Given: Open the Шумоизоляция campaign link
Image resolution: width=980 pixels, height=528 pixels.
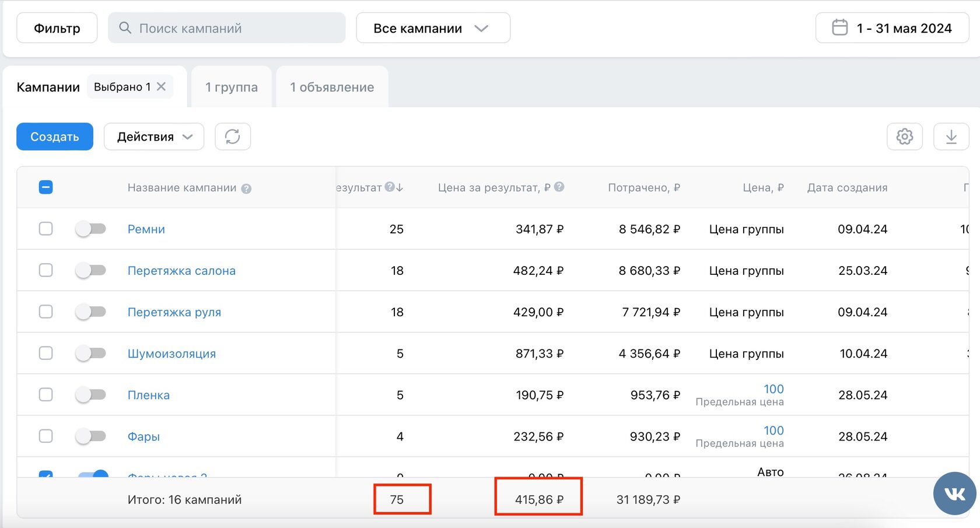Looking at the screenshot, I should click(171, 354).
